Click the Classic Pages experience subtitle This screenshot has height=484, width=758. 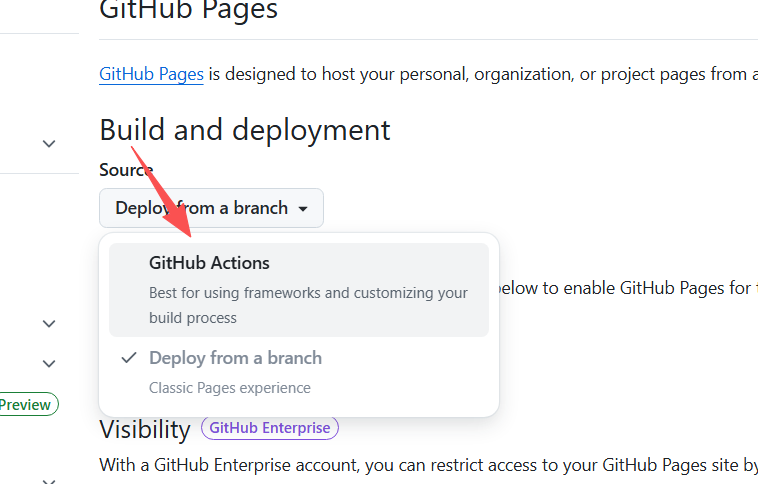tap(230, 388)
